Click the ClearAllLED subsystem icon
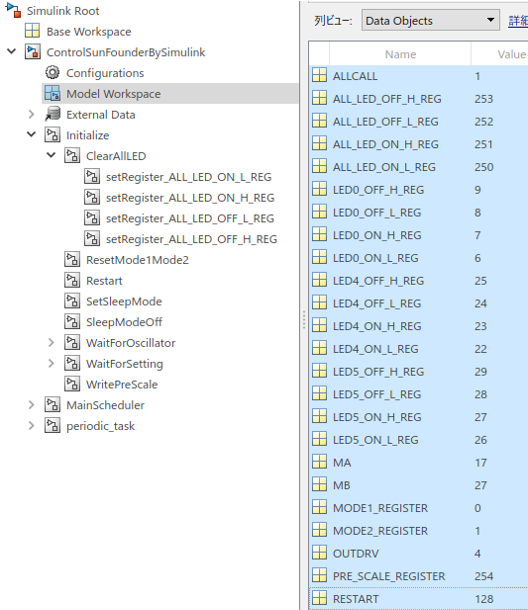 point(72,156)
